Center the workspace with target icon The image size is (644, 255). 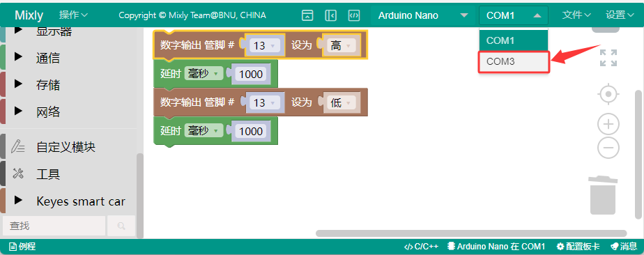click(608, 95)
